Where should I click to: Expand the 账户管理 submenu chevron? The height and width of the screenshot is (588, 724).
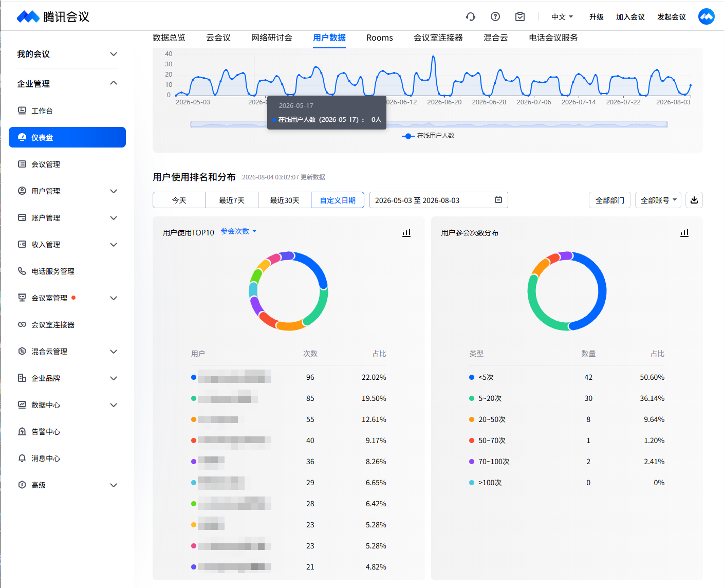coord(114,218)
